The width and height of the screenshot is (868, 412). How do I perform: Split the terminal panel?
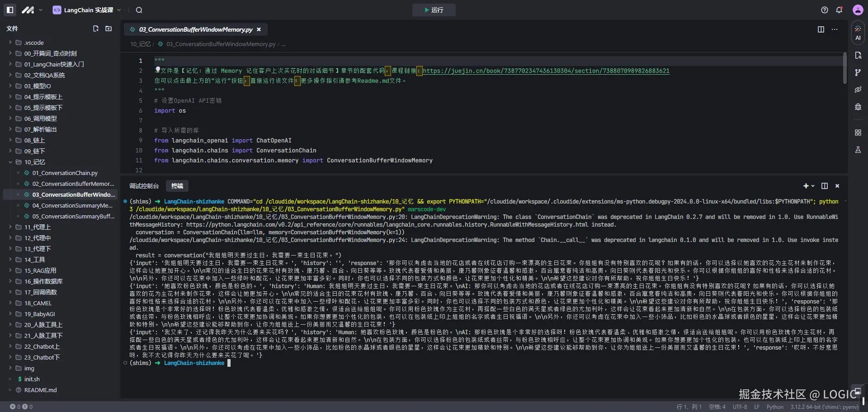coord(825,186)
